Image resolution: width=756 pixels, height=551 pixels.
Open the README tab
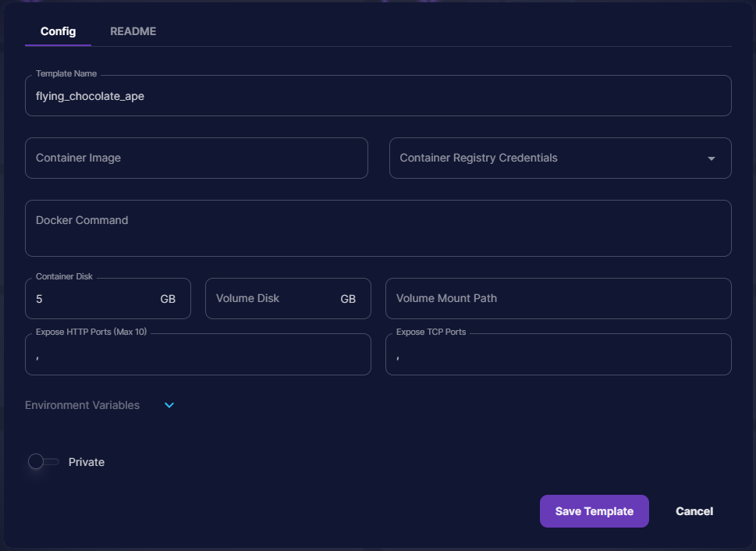point(133,31)
